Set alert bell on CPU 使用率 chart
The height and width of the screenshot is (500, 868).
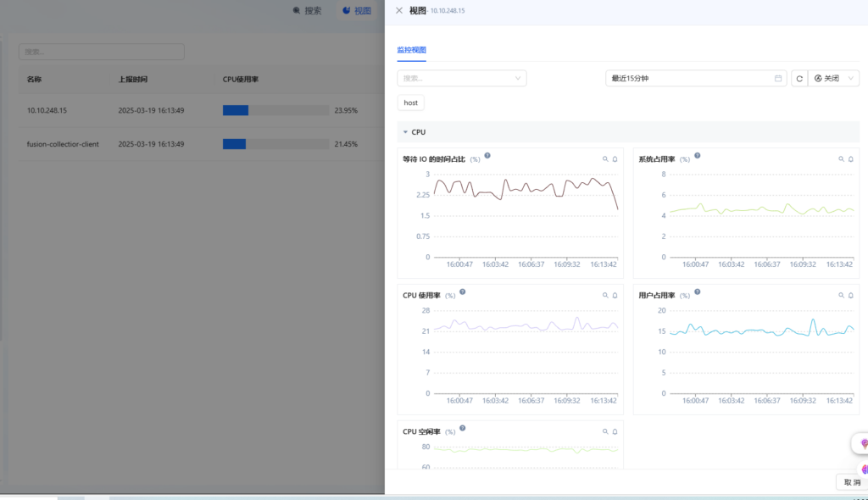click(x=615, y=295)
